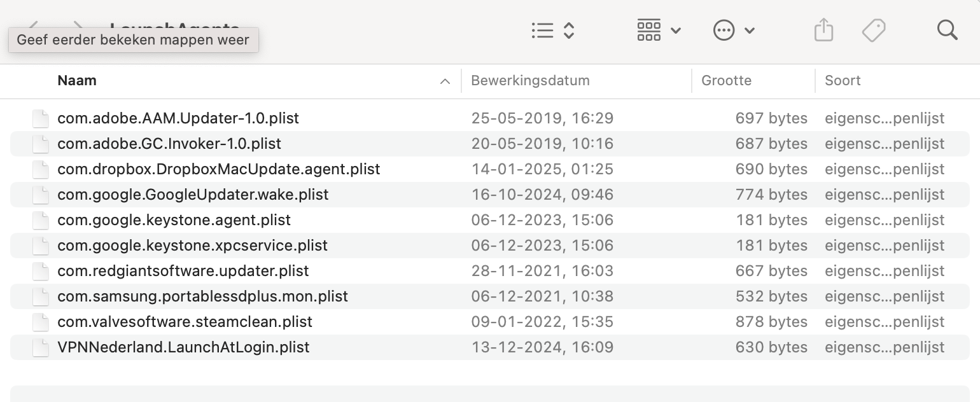
Task: Click the Share icon in toolbar
Action: [x=823, y=30]
